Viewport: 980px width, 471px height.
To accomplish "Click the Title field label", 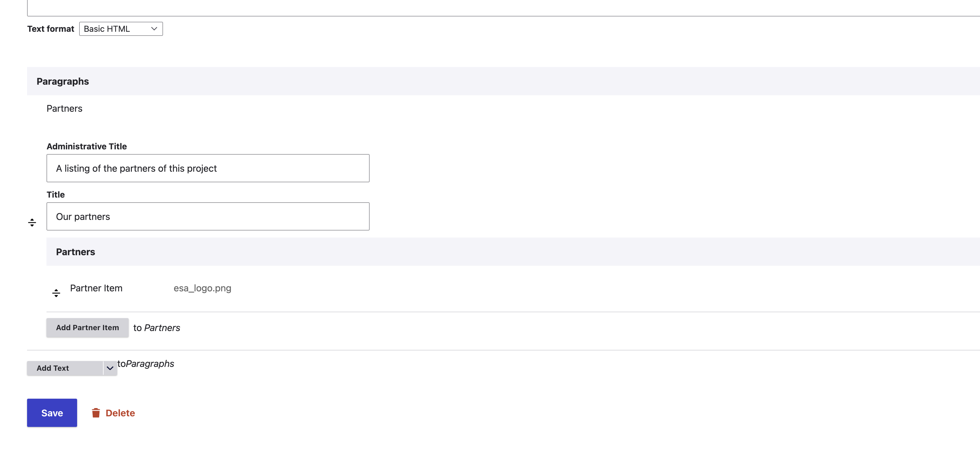I will pyautogui.click(x=56, y=195).
